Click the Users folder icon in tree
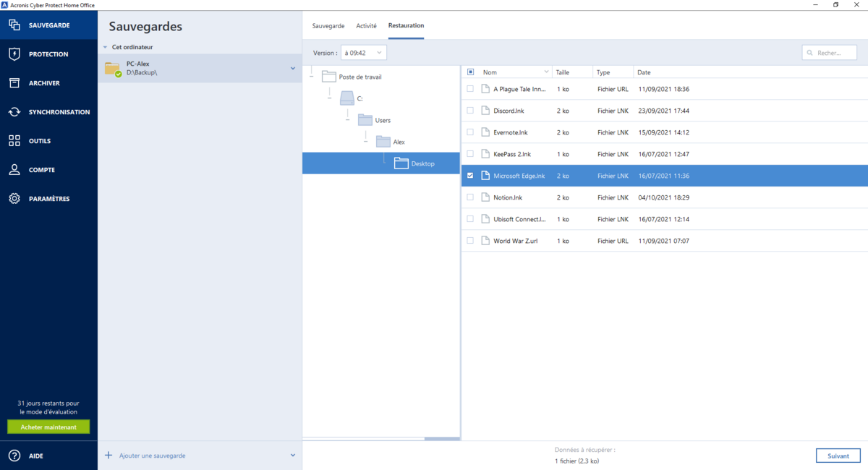868x470 pixels. pos(365,120)
